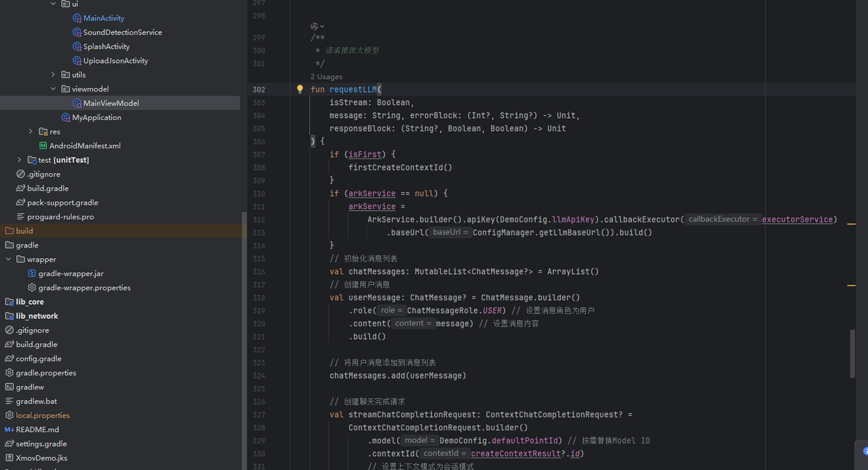The width and height of the screenshot is (868, 470).
Task: Collapse the viewmodel folder
Action: pos(54,89)
